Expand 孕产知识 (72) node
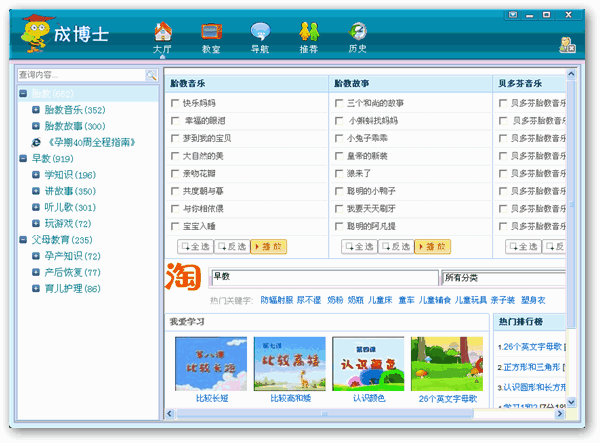 pyautogui.click(x=36, y=256)
